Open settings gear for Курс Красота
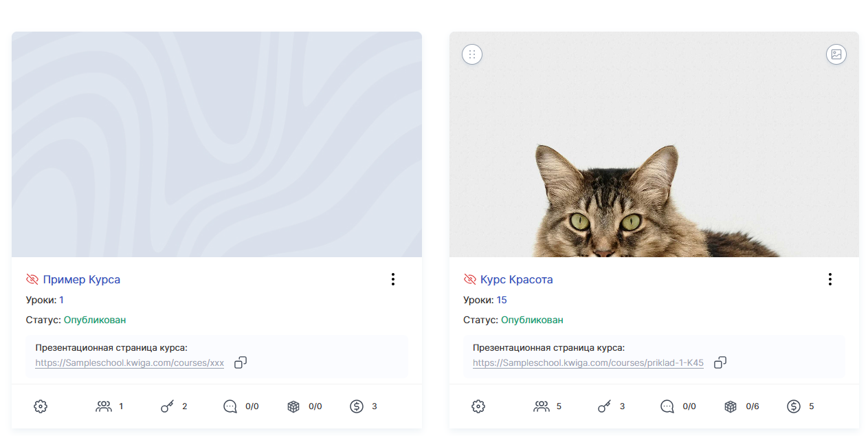The image size is (868, 436). [x=478, y=406]
